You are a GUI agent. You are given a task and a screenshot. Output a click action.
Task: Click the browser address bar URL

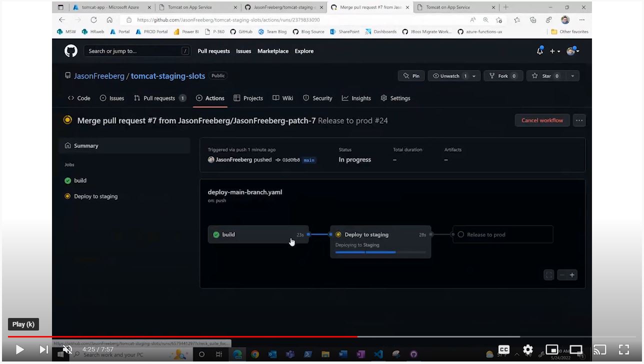pyautogui.click(x=228, y=20)
